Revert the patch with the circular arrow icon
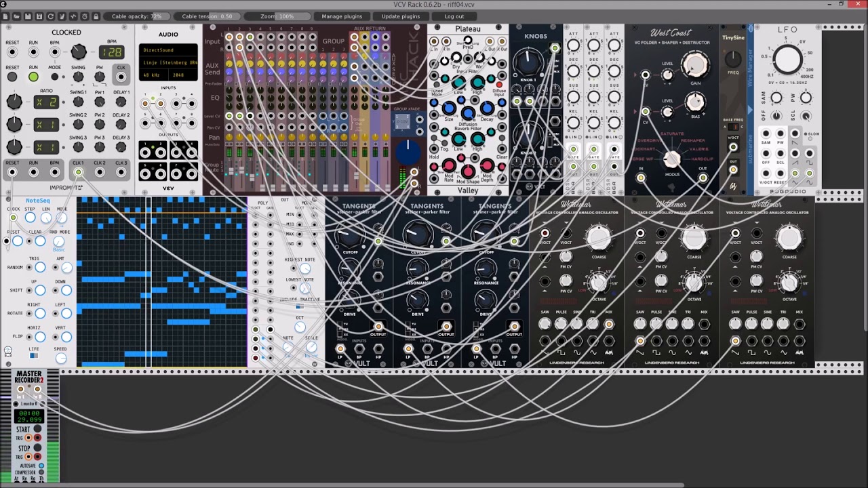Image resolution: width=868 pixels, height=488 pixels. (x=51, y=16)
